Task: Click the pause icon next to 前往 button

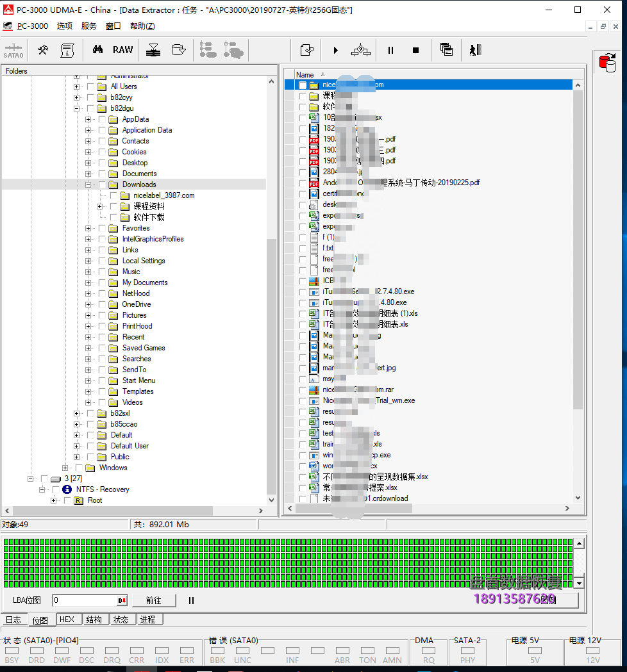Action: click(x=191, y=601)
